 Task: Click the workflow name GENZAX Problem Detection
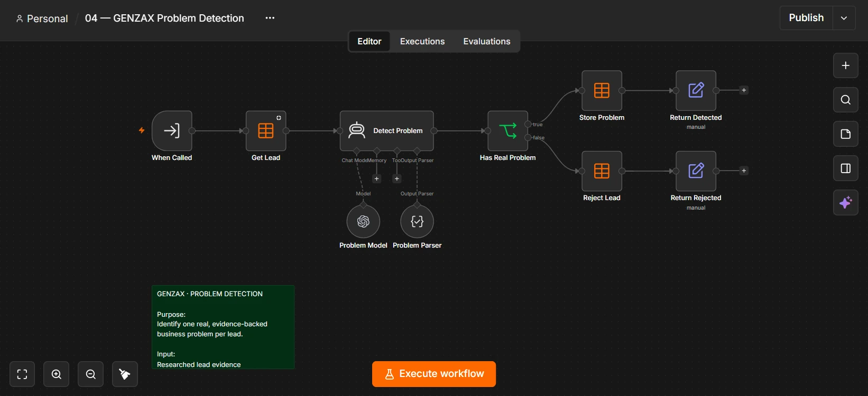[x=164, y=18]
